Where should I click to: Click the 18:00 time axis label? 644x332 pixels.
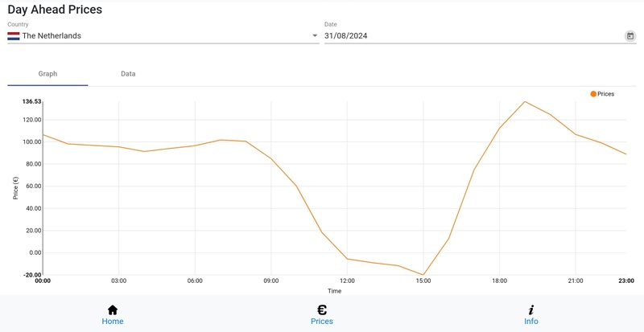click(499, 281)
